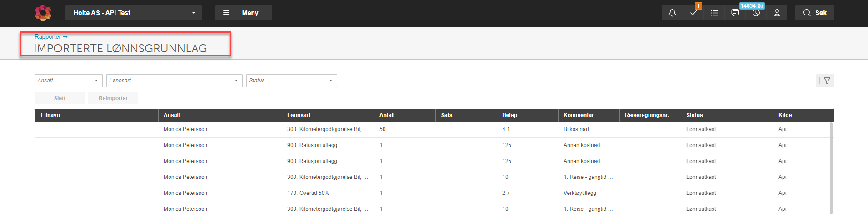Open the notifications bell icon
Image resolution: width=868 pixels, height=219 pixels.
(672, 13)
